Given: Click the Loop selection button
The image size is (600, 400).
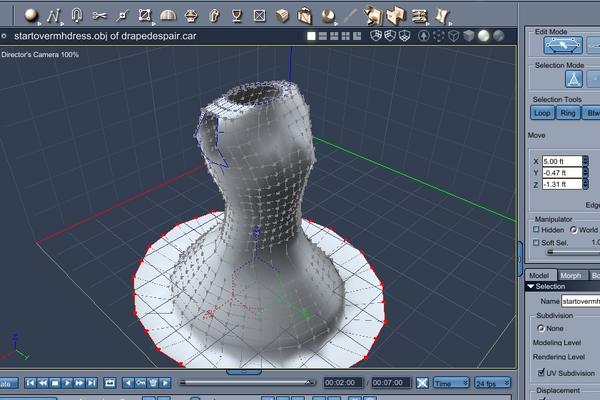Looking at the screenshot, I should pyautogui.click(x=543, y=113).
